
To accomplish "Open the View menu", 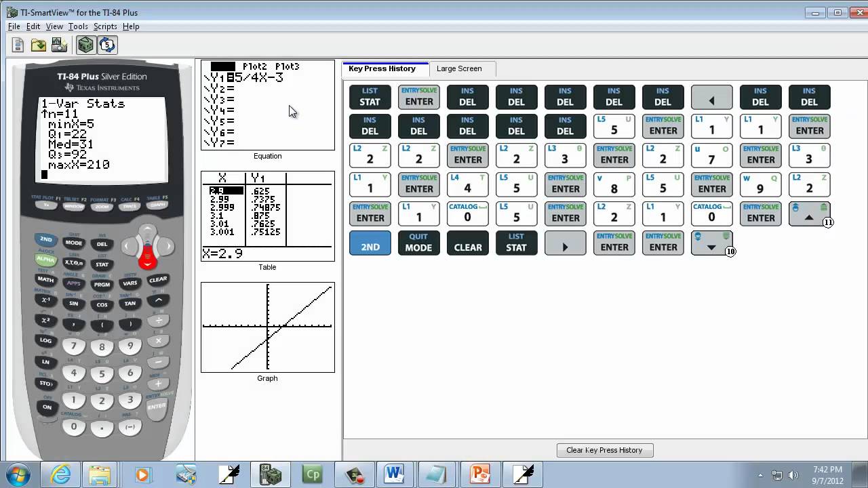I will click(54, 26).
